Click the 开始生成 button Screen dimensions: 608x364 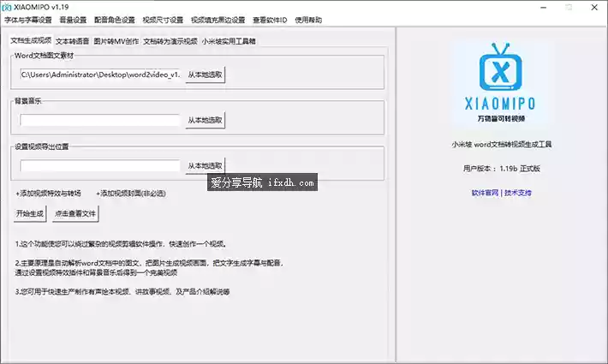tap(30, 213)
